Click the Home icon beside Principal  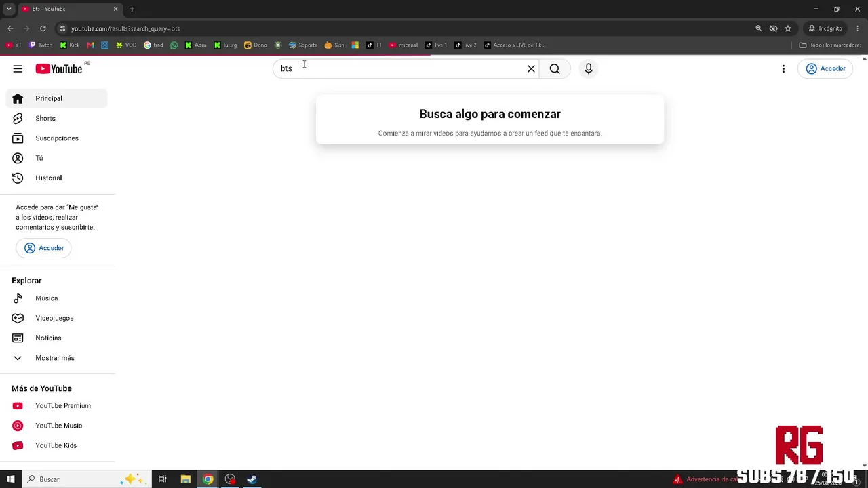tap(18, 98)
